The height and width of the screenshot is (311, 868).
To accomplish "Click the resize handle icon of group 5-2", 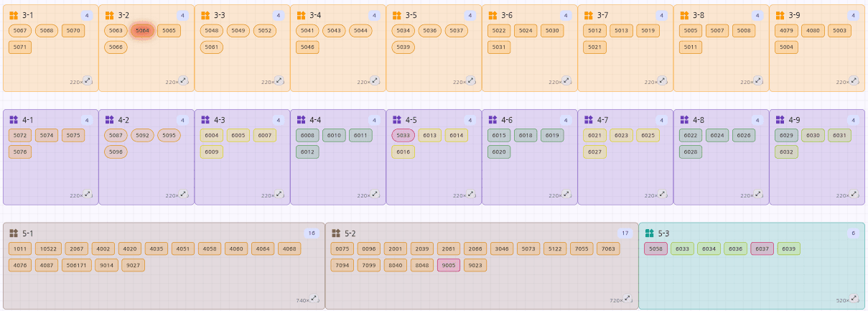I will click(x=627, y=299).
